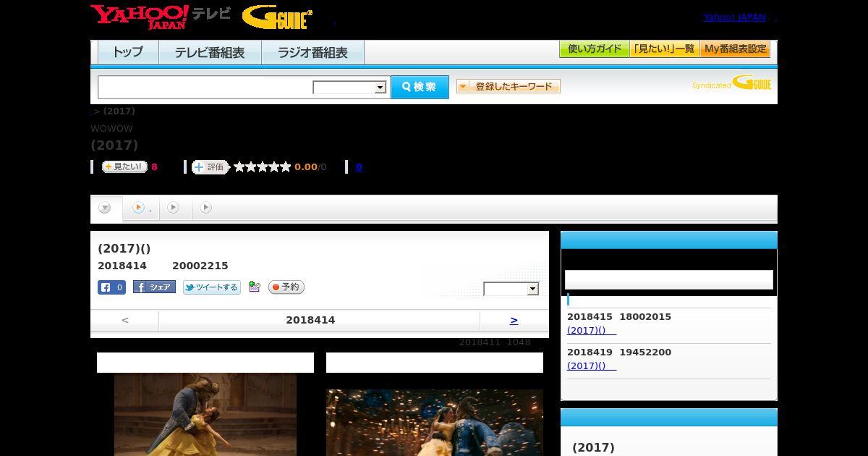Click the 評価 rate button
The height and width of the screenshot is (456, 868).
210,167
